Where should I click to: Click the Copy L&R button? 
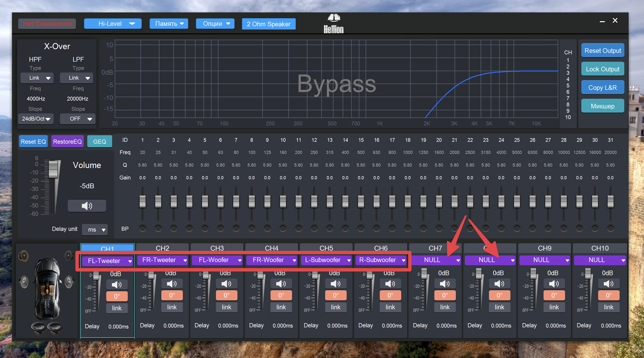coord(602,88)
